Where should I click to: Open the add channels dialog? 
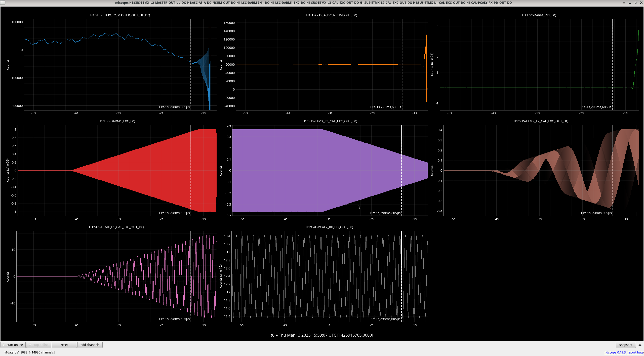(90, 345)
